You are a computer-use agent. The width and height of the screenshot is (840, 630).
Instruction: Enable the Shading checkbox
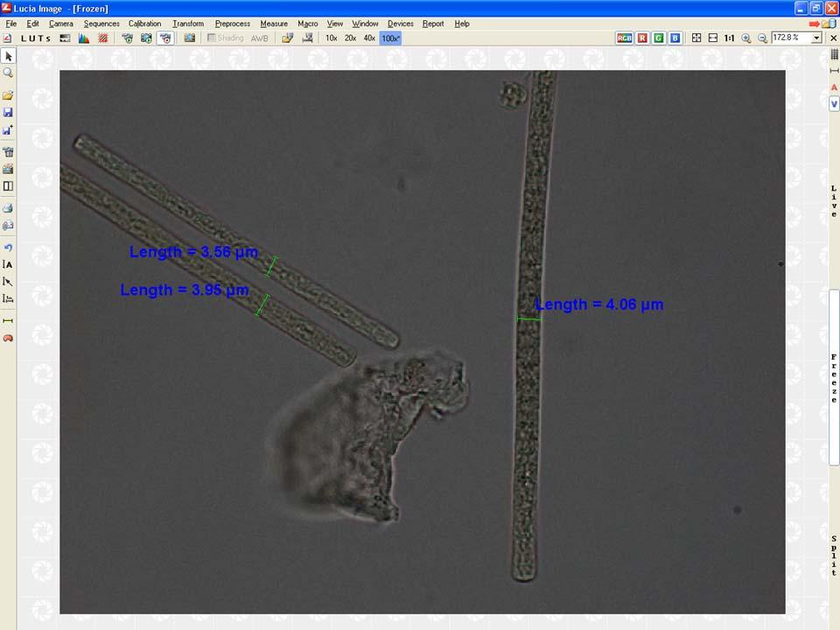(x=211, y=38)
